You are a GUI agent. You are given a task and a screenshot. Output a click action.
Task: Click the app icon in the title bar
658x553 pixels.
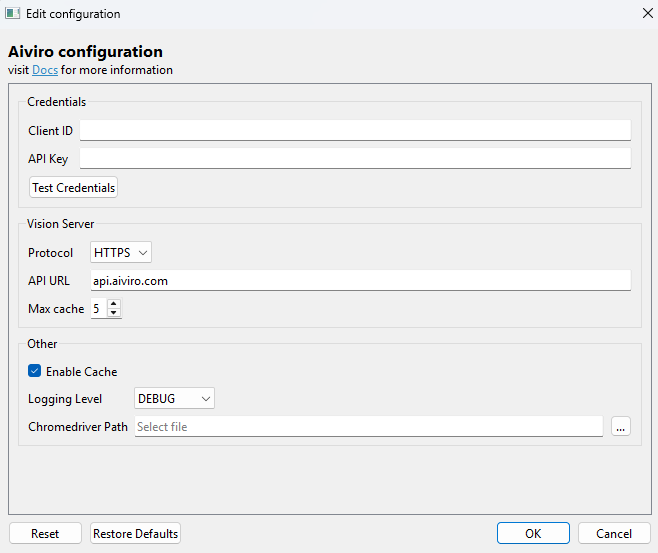click(x=14, y=14)
